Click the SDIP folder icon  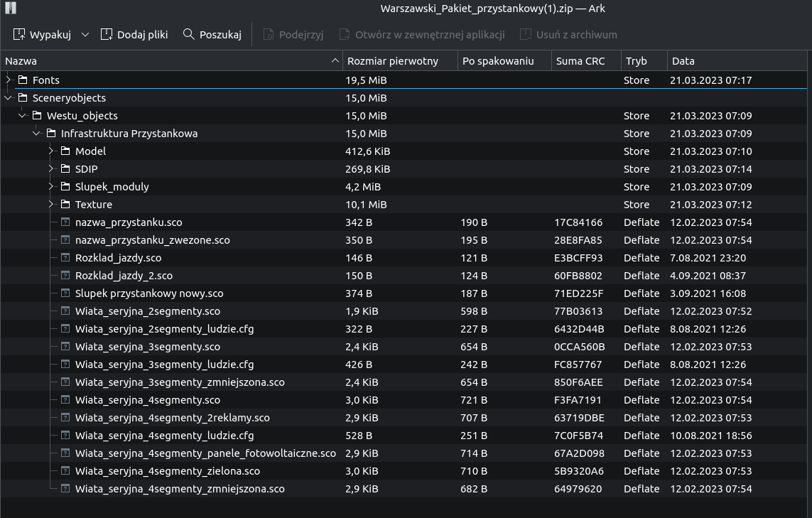tap(65, 169)
